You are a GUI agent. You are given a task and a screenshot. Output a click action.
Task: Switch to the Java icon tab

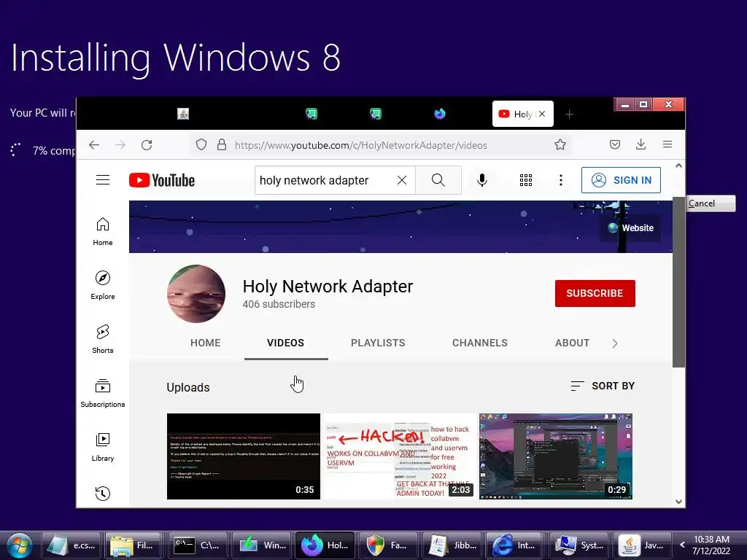point(183,114)
